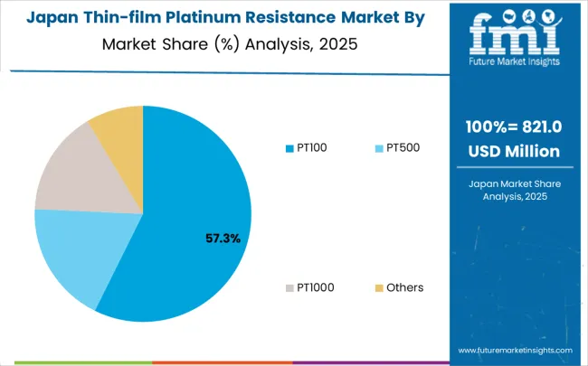
Task: Select the PT100 legend label text
Action: click(312, 147)
